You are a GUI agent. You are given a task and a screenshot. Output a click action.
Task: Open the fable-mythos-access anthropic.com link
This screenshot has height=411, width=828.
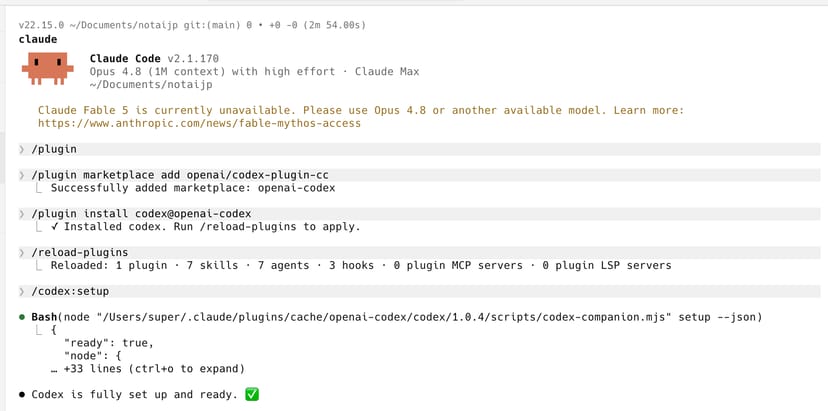click(199, 124)
